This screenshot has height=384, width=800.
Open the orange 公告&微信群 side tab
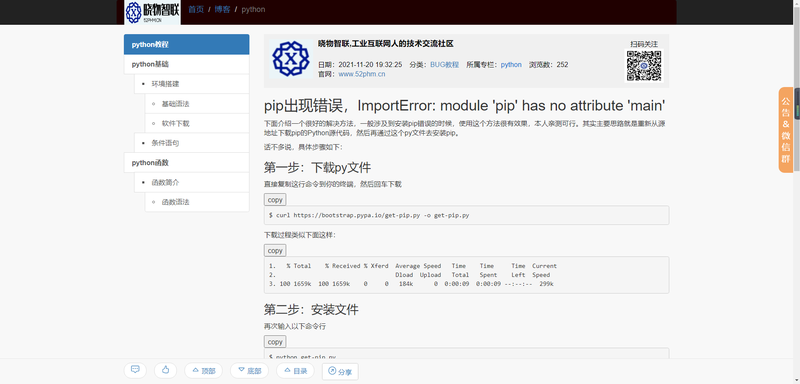tap(786, 130)
